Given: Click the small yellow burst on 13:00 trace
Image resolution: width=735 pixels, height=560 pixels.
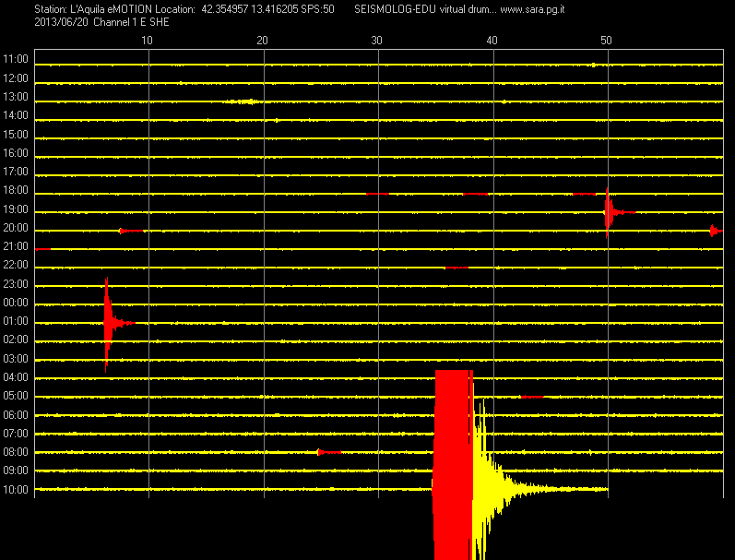Looking at the screenshot, I should (243, 101).
